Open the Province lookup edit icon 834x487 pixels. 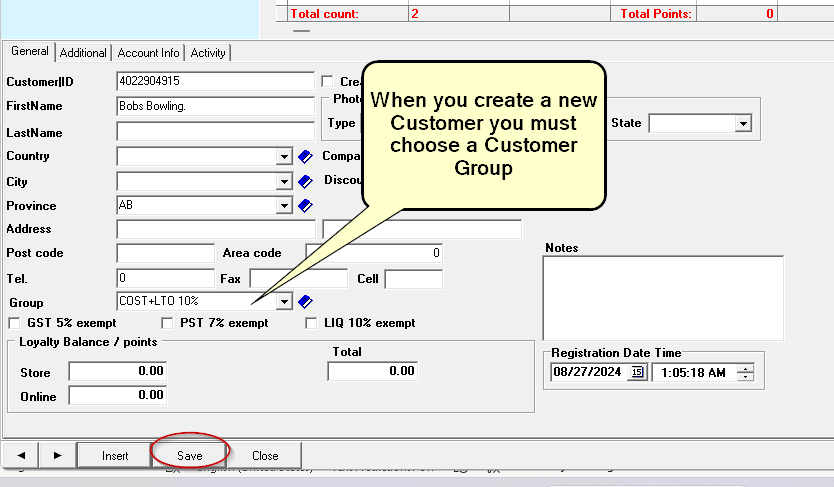click(305, 206)
